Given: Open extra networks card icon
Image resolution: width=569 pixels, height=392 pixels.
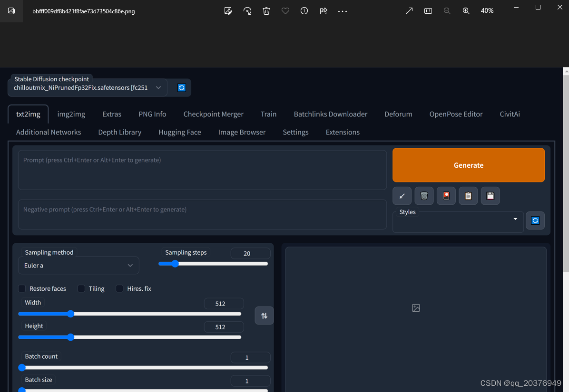Looking at the screenshot, I should pyautogui.click(x=446, y=196).
